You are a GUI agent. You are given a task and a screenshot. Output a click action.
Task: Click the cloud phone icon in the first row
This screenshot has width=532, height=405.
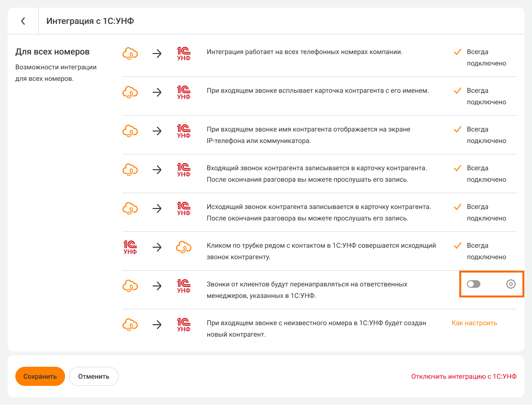pos(130,54)
